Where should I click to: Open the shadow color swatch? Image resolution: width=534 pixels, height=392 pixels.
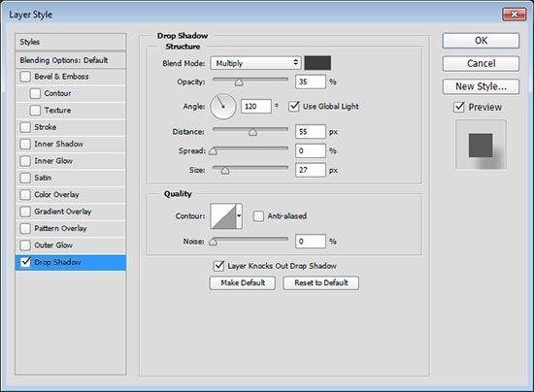[317, 63]
